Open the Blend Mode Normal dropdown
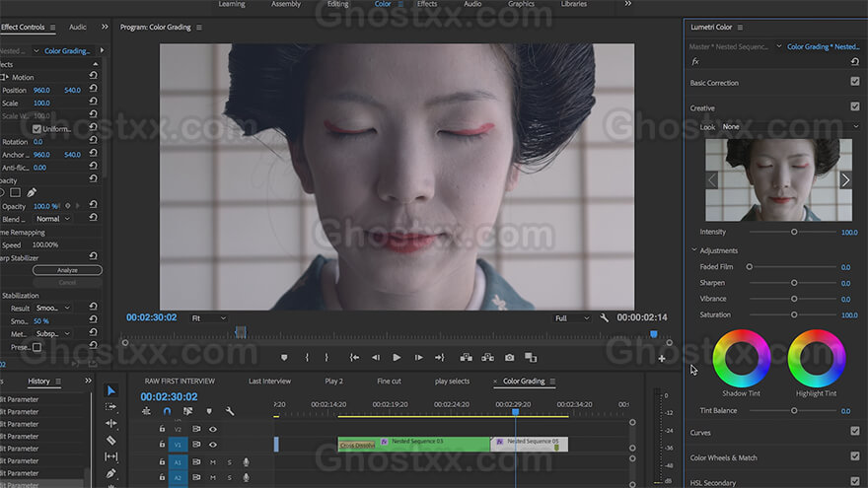 click(x=53, y=219)
